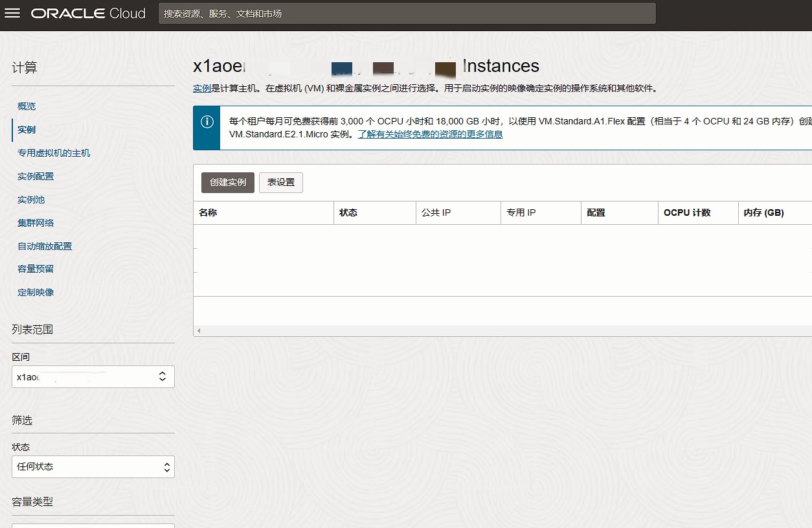This screenshot has height=528, width=812.
Task: Click the 专用 IP column header
Action: pyautogui.click(x=541, y=212)
